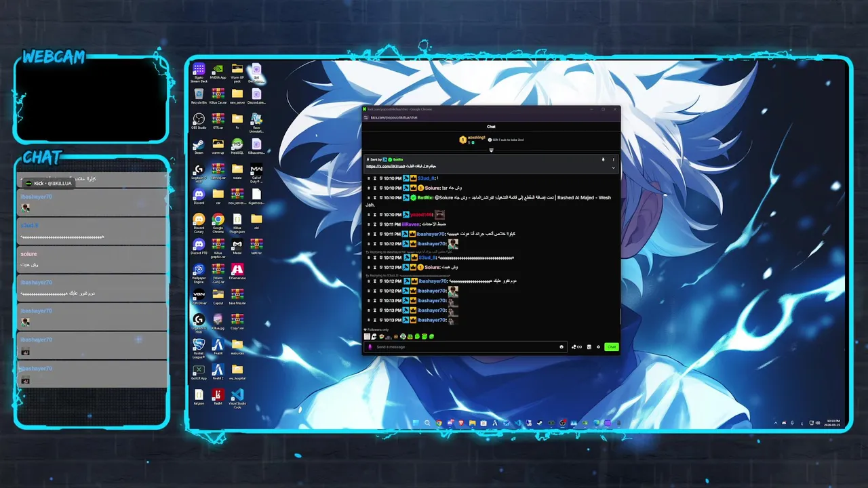Open GoXLR App desktop shortcut
Image resolution: width=868 pixels, height=488 pixels.
(x=199, y=372)
